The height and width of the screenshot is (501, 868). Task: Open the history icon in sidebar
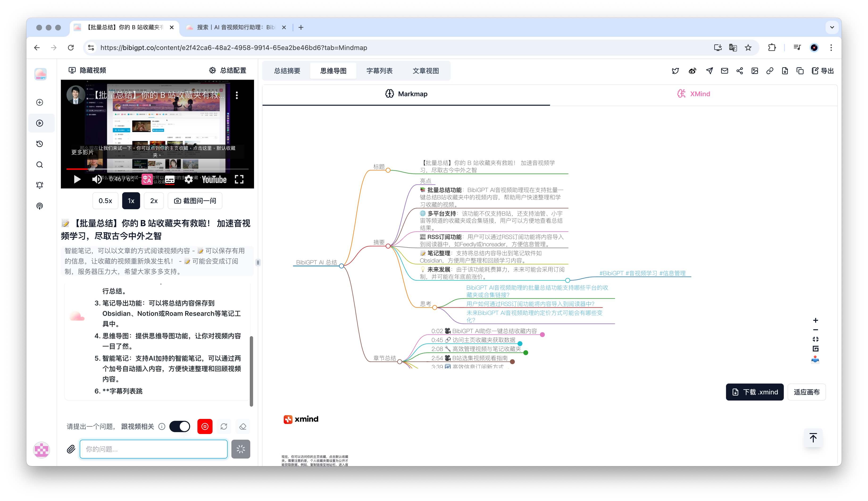pyautogui.click(x=40, y=144)
